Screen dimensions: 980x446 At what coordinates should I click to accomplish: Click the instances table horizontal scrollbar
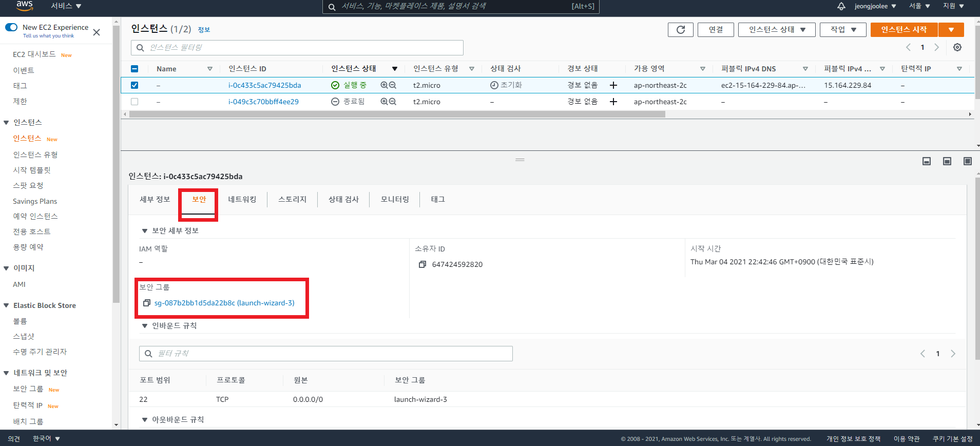397,114
